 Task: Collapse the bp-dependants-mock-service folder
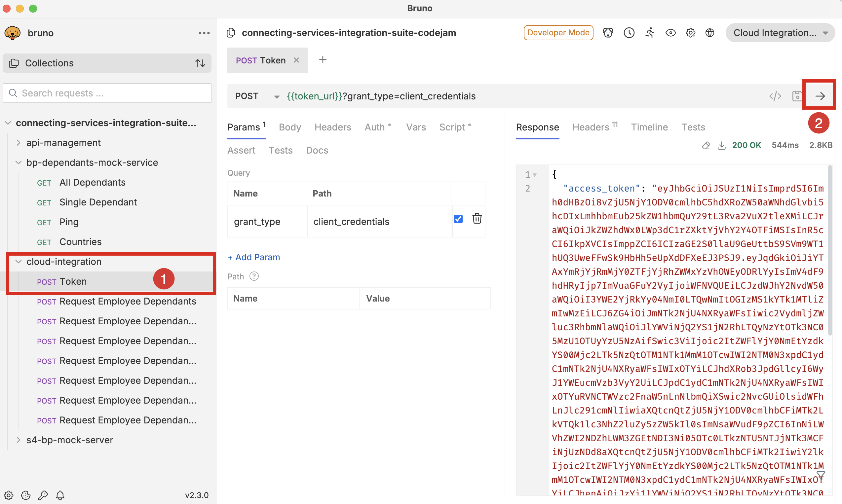tap(19, 163)
